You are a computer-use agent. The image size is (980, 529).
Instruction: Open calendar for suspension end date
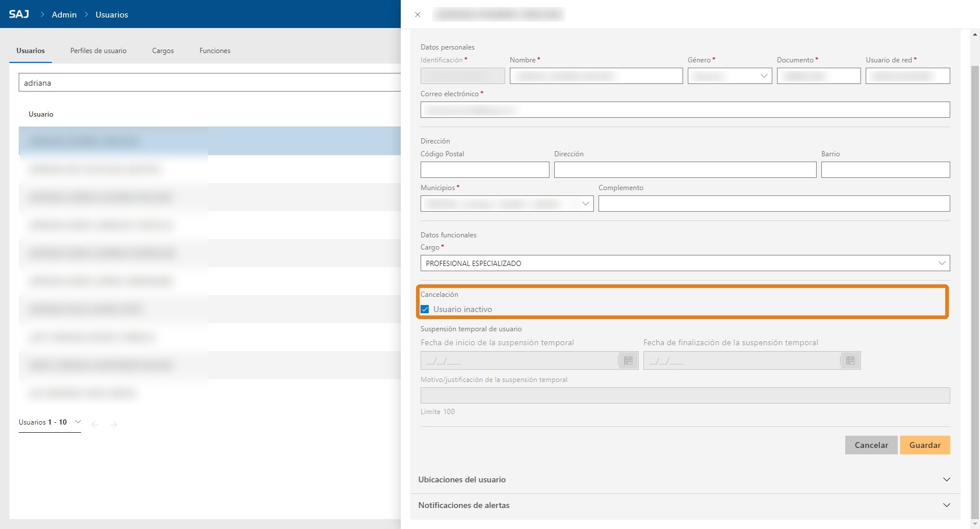(x=850, y=360)
